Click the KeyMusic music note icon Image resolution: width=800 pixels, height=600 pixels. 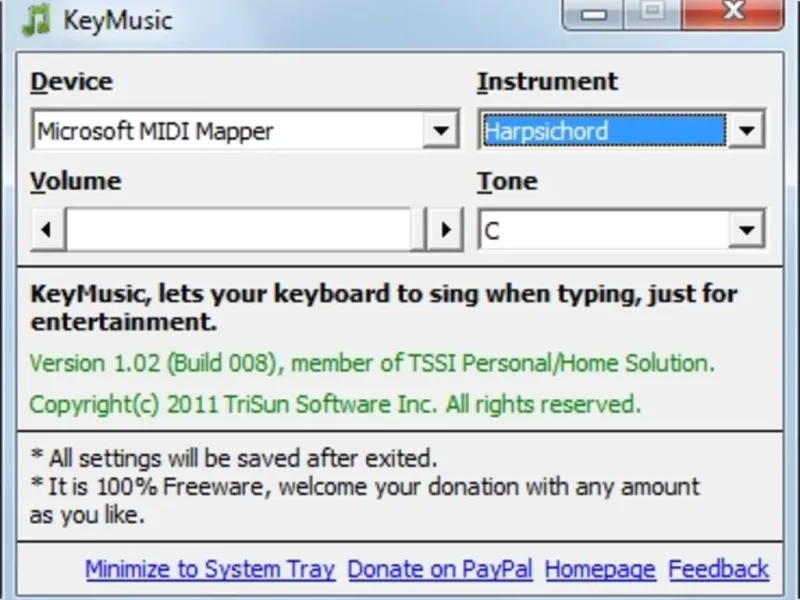click(x=36, y=20)
